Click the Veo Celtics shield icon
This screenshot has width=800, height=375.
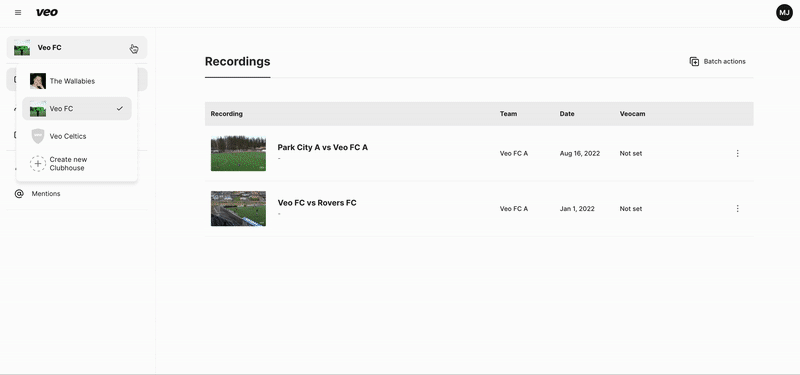tap(38, 136)
